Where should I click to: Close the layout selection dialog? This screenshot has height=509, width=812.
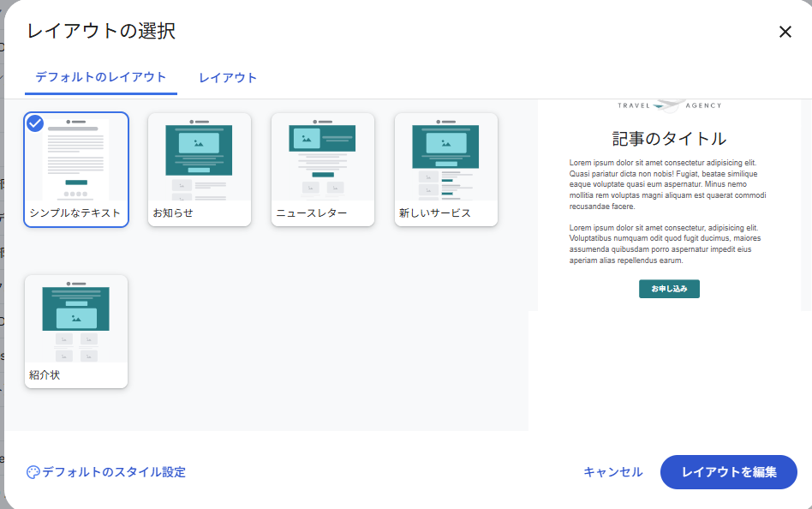785,33
